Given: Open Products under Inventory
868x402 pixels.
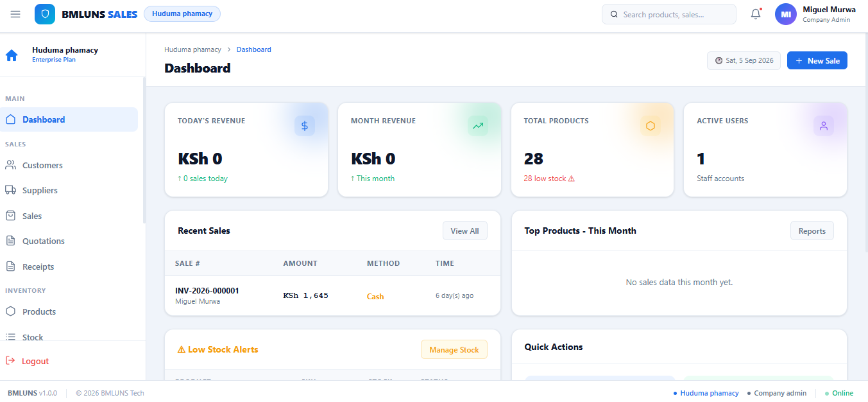Looking at the screenshot, I should point(69,311).
